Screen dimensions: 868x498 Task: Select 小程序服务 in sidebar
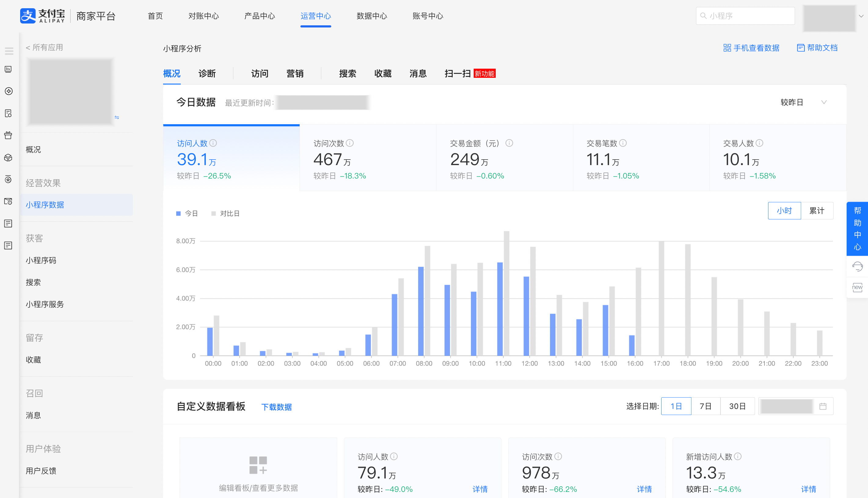pyautogui.click(x=45, y=304)
